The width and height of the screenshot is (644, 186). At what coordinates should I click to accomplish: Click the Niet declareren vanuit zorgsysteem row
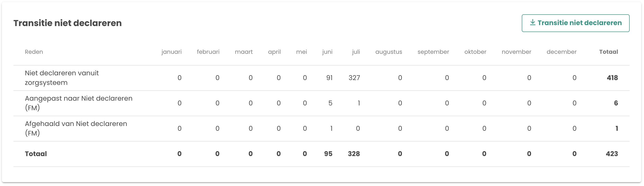[x=62, y=78]
